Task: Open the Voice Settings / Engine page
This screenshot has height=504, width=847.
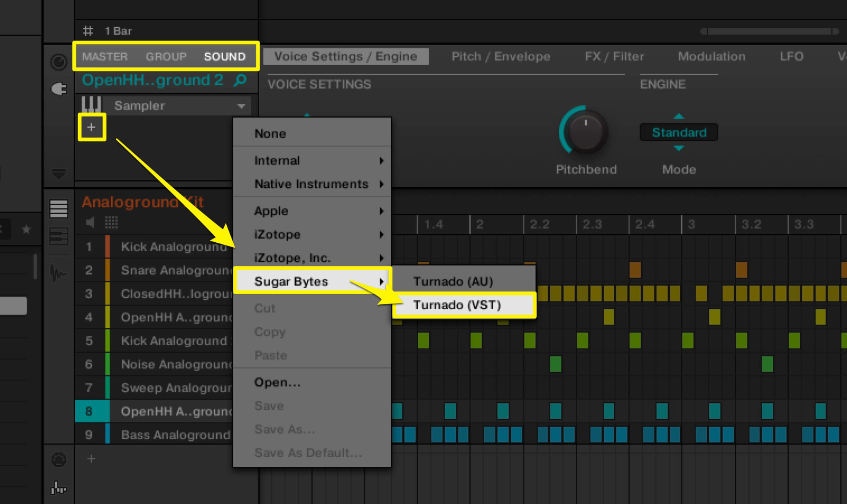Action: pos(346,56)
